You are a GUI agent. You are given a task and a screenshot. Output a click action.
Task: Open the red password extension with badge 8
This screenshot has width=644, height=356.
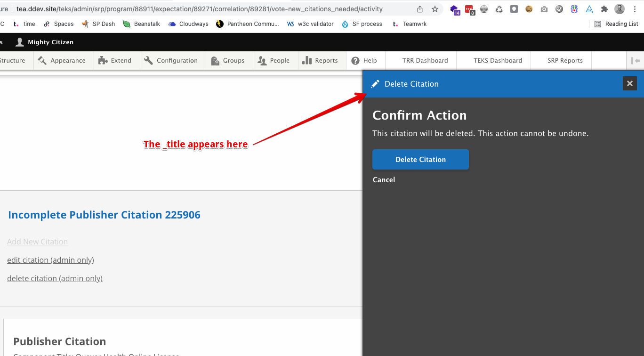469,9
